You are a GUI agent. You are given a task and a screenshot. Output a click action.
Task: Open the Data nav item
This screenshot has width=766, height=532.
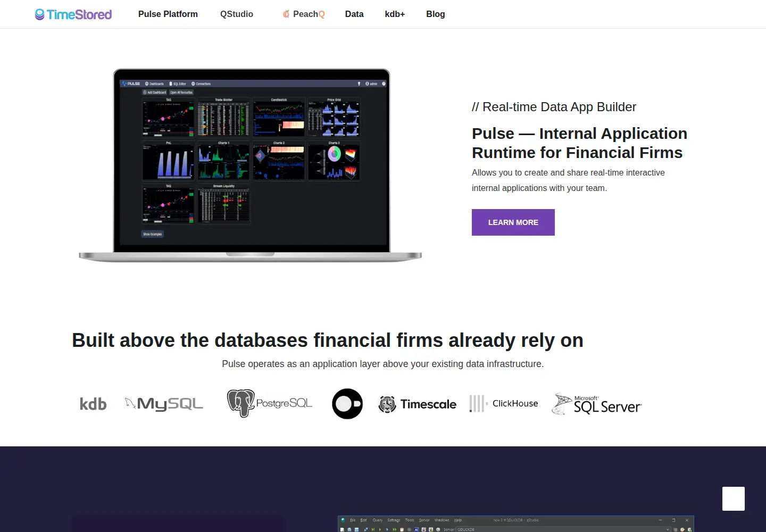pos(354,14)
